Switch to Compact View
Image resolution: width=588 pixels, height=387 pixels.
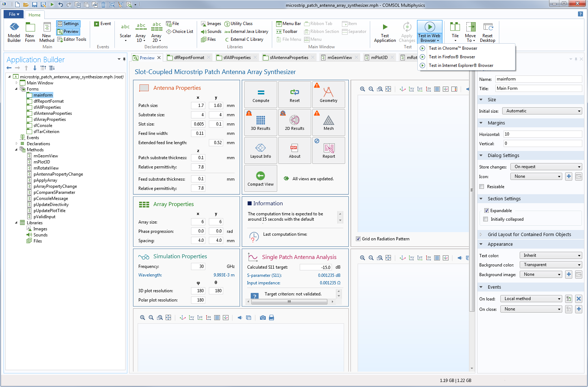[261, 178]
